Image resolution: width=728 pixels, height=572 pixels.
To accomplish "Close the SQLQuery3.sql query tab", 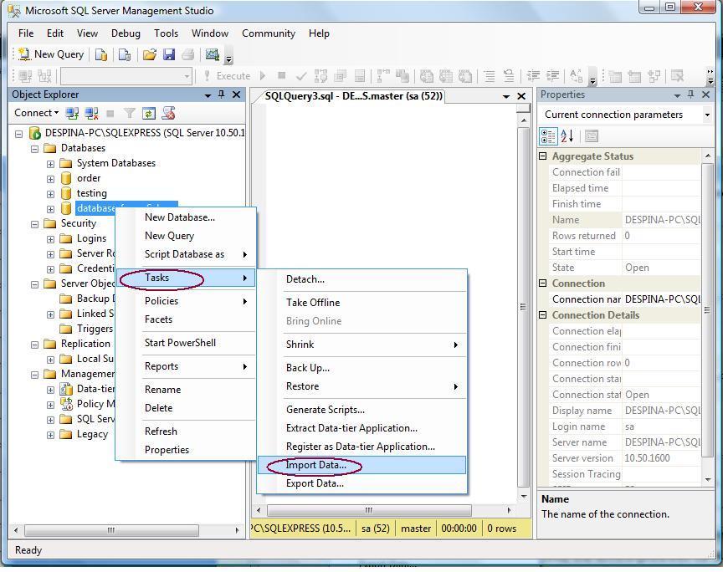I will coord(521,96).
